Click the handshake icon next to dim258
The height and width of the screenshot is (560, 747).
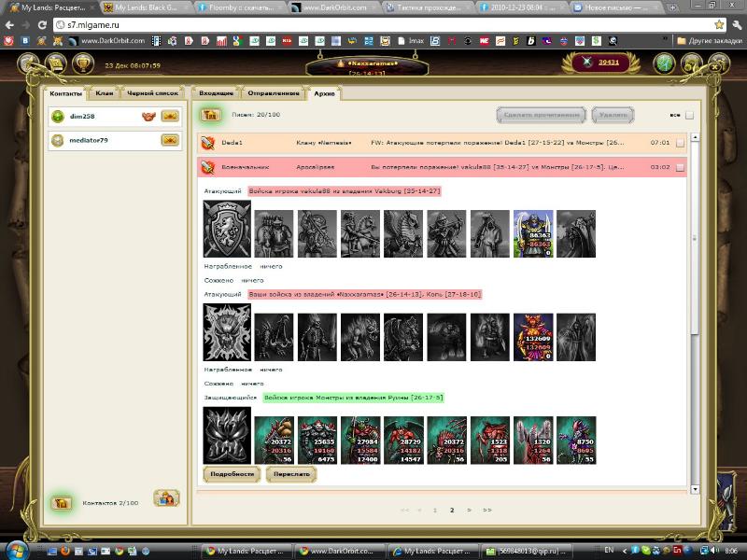coord(149,116)
